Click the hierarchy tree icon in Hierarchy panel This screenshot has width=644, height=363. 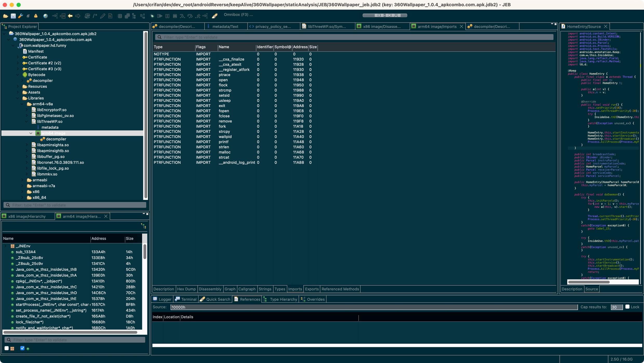coord(143,226)
